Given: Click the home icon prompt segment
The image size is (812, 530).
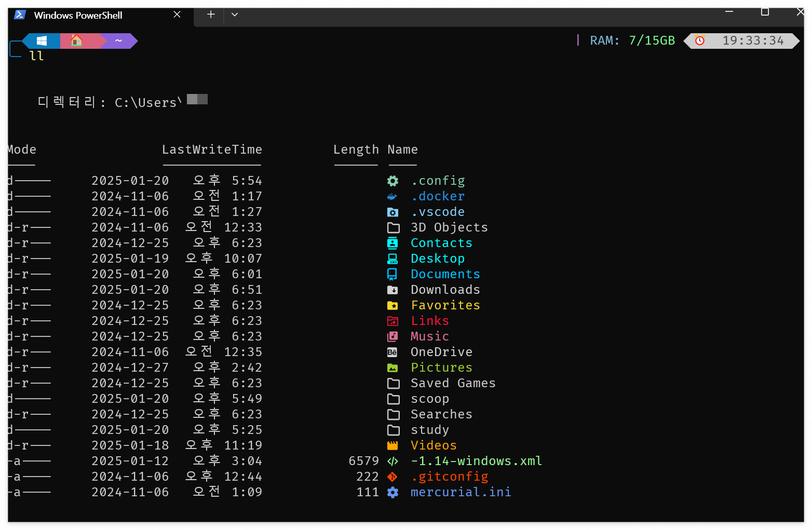Looking at the screenshot, I should click(x=77, y=40).
